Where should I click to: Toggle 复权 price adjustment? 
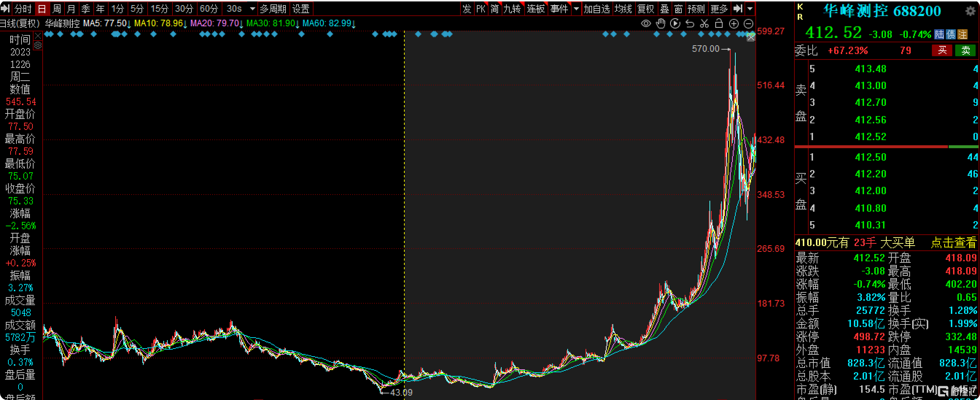646,8
